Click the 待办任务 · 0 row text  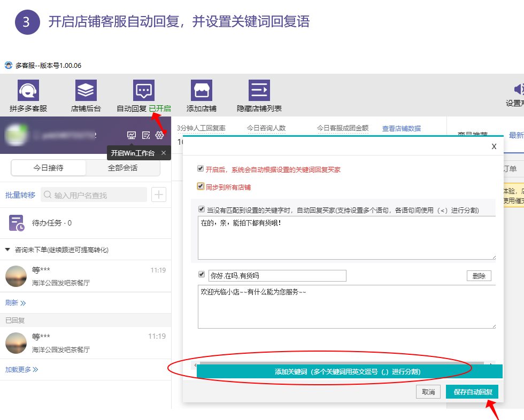52,223
